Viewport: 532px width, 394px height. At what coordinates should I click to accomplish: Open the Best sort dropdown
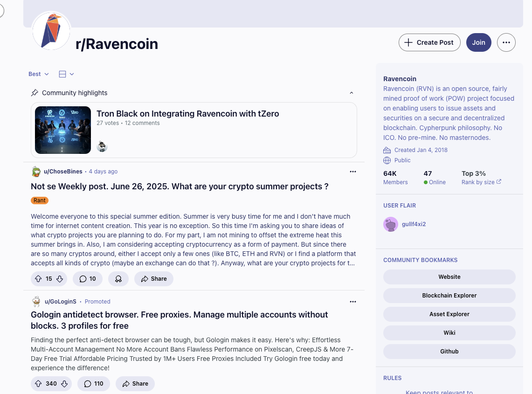[x=38, y=74]
